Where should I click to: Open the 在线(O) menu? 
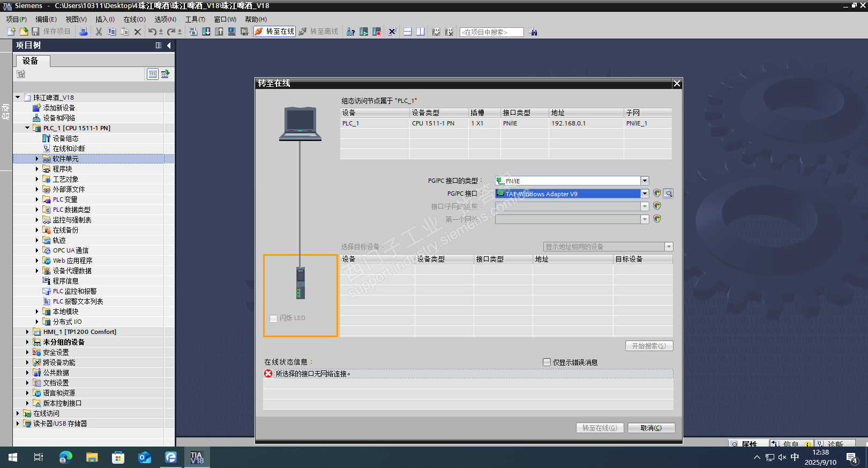[134, 19]
